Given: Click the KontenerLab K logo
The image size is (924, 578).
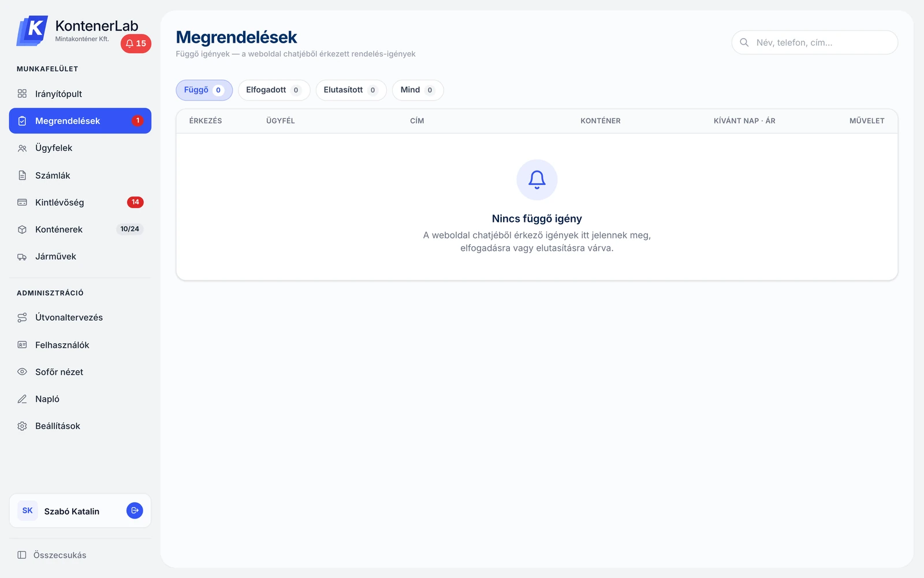Looking at the screenshot, I should [x=32, y=31].
